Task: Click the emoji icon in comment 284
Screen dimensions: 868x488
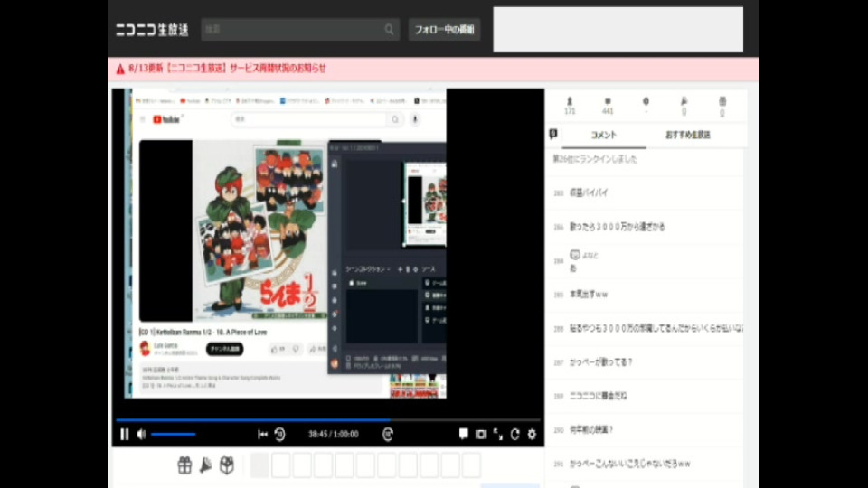Action: (575, 255)
